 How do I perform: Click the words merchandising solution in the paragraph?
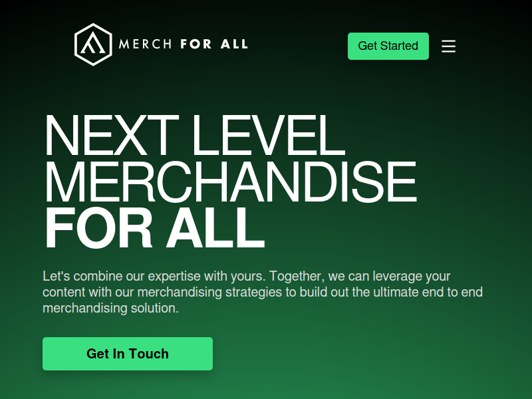110,308
